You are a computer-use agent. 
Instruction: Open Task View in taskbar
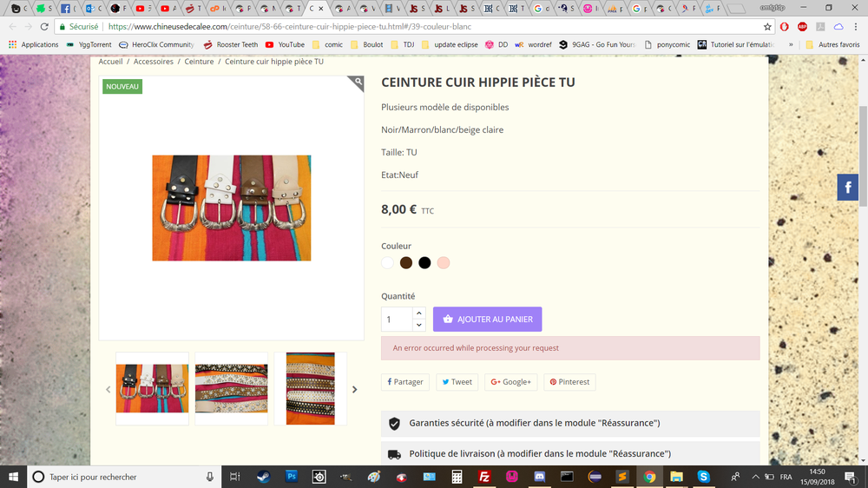point(234,477)
